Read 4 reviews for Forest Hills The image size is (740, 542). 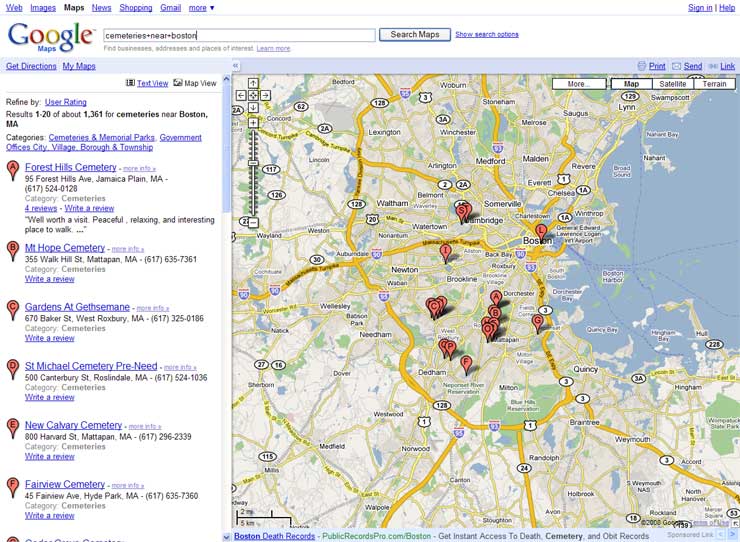[x=41, y=208]
